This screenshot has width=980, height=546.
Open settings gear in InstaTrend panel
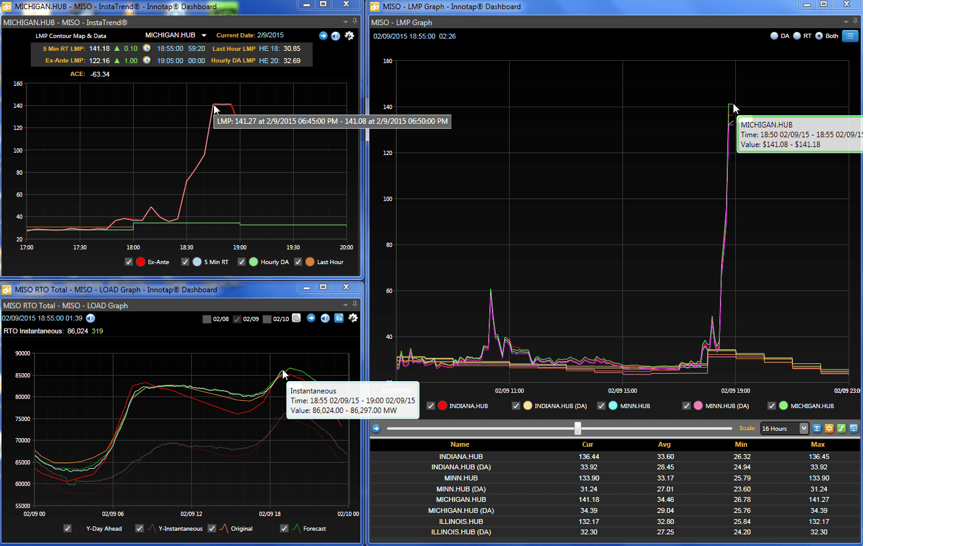350,36
